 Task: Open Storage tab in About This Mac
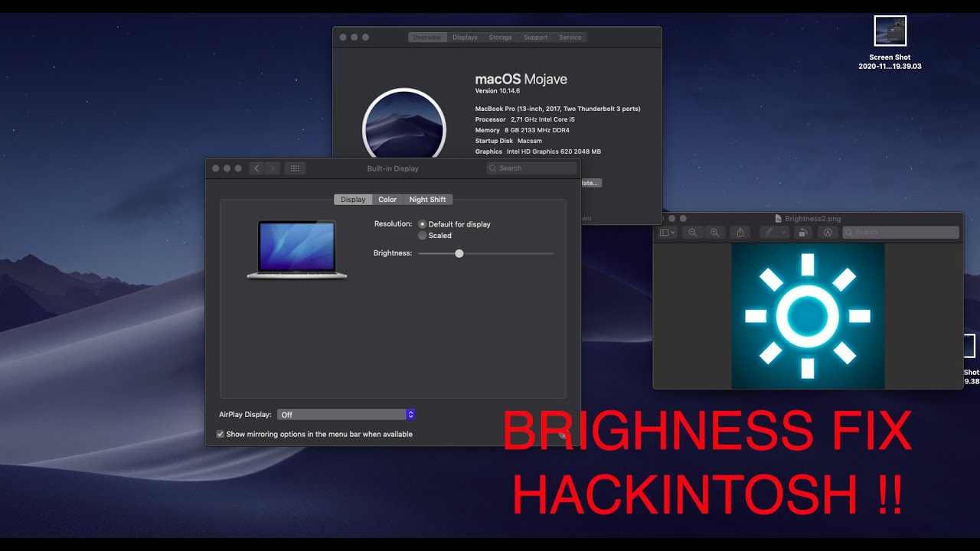point(501,37)
